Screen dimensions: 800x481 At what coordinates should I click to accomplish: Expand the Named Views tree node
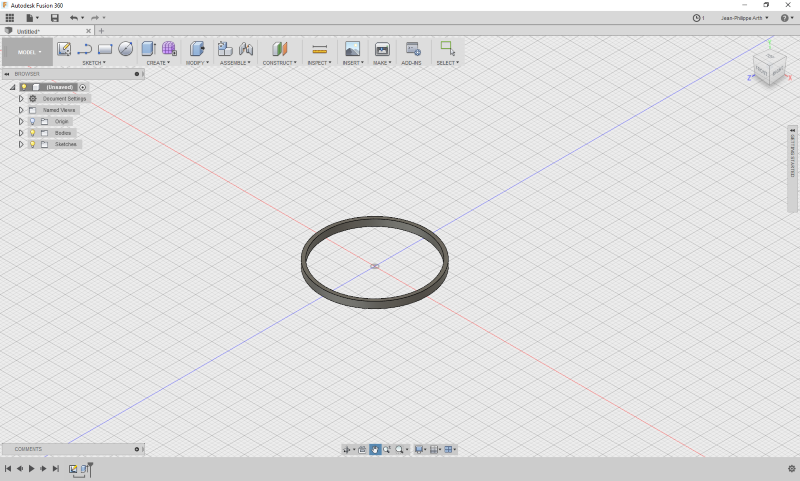[x=20, y=110]
